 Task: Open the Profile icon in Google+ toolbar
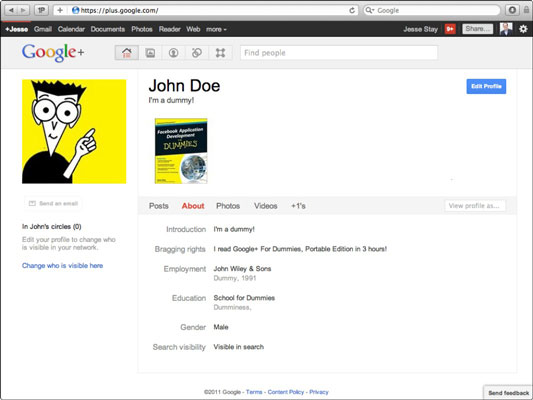tap(174, 53)
